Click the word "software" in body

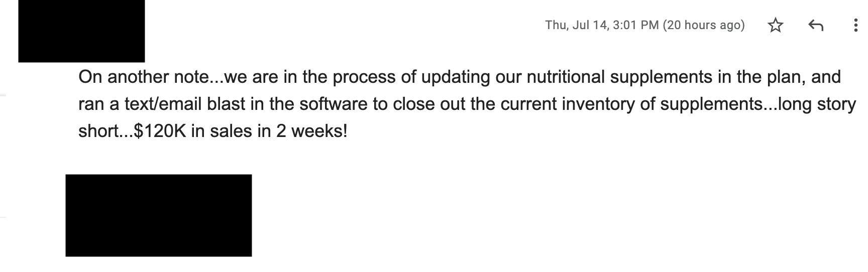(334, 104)
